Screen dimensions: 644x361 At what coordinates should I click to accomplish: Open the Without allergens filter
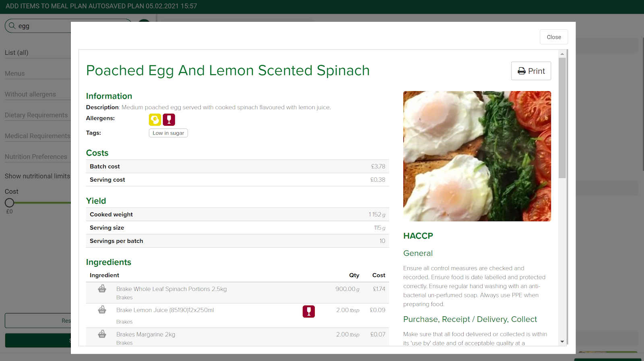pos(38,95)
